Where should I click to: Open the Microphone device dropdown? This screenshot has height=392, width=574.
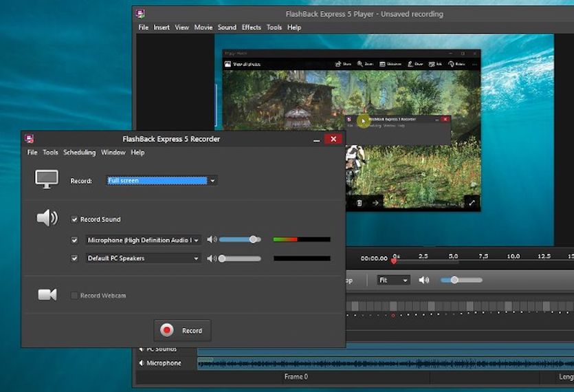143,240
